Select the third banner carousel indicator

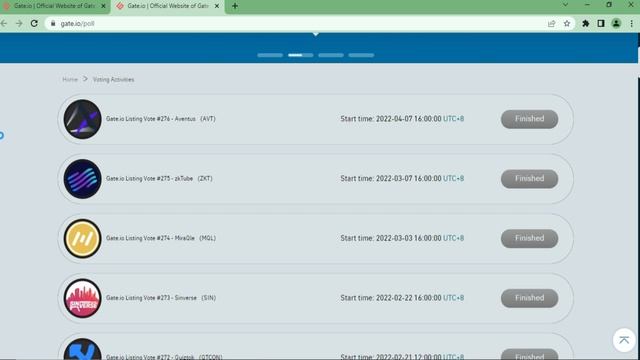pos(331,55)
